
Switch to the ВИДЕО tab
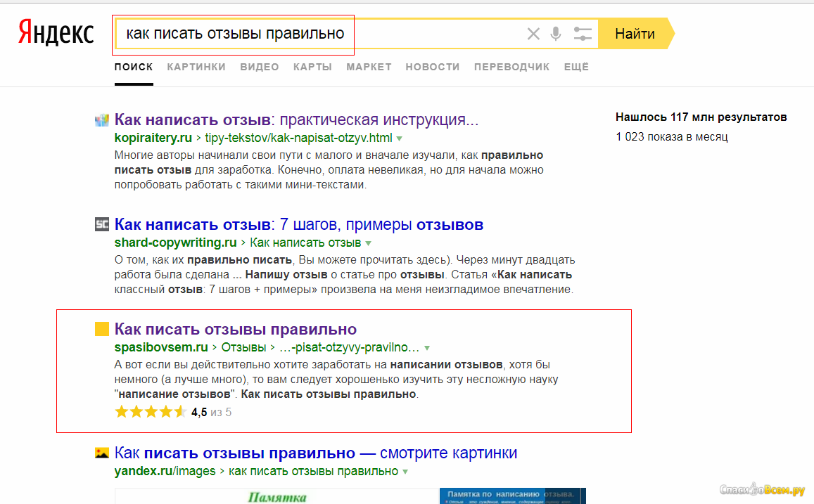pyautogui.click(x=259, y=67)
